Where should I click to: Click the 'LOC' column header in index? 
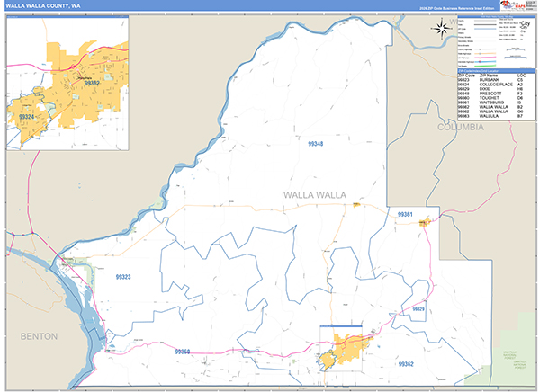tap(521, 76)
